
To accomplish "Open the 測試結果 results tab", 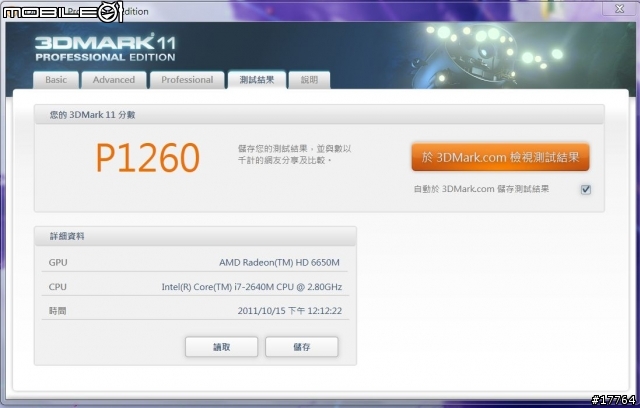I will (257, 80).
